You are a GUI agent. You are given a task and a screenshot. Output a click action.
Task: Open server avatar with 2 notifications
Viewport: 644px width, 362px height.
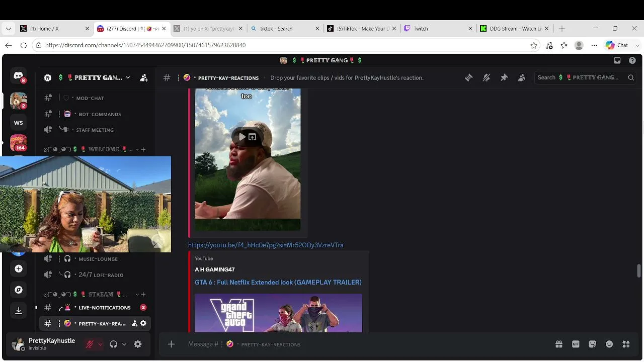click(19, 101)
